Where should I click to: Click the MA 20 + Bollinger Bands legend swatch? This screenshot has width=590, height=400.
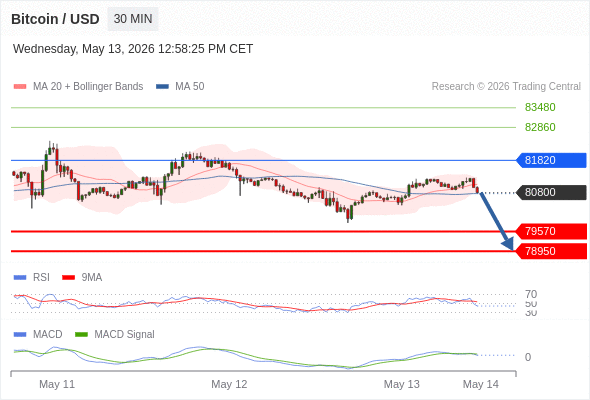[x=20, y=87]
